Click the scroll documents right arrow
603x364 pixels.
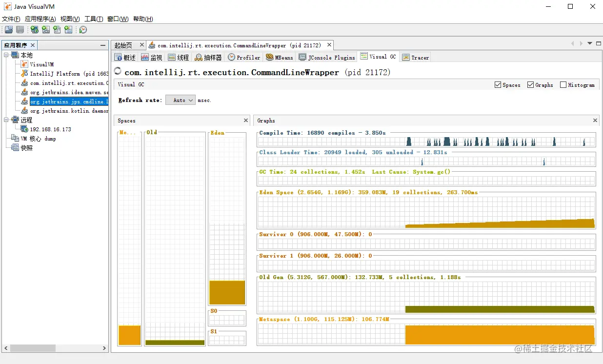[581, 43]
